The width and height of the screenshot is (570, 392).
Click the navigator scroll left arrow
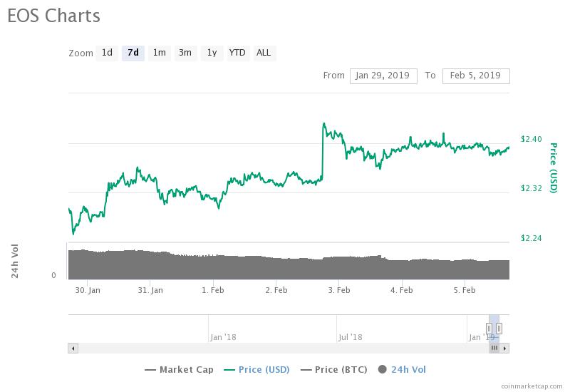point(73,349)
